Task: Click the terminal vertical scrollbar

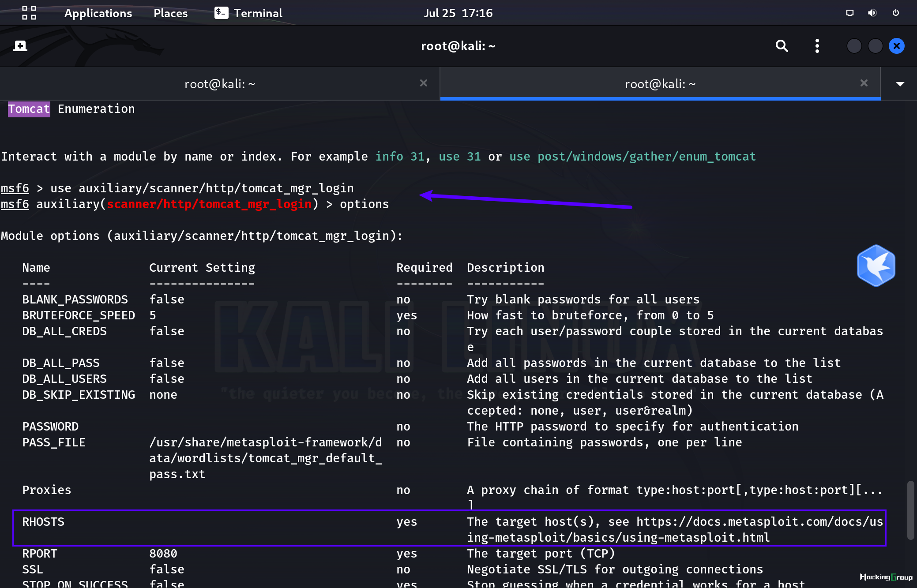Action: pos(910,510)
